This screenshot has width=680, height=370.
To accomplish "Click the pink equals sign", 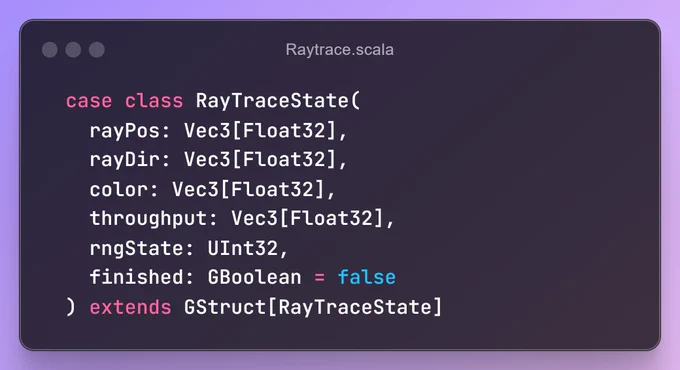I will [319, 278].
